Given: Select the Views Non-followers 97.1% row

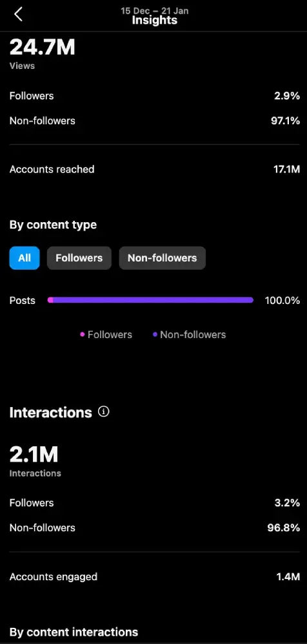Looking at the screenshot, I should click(154, 121).
